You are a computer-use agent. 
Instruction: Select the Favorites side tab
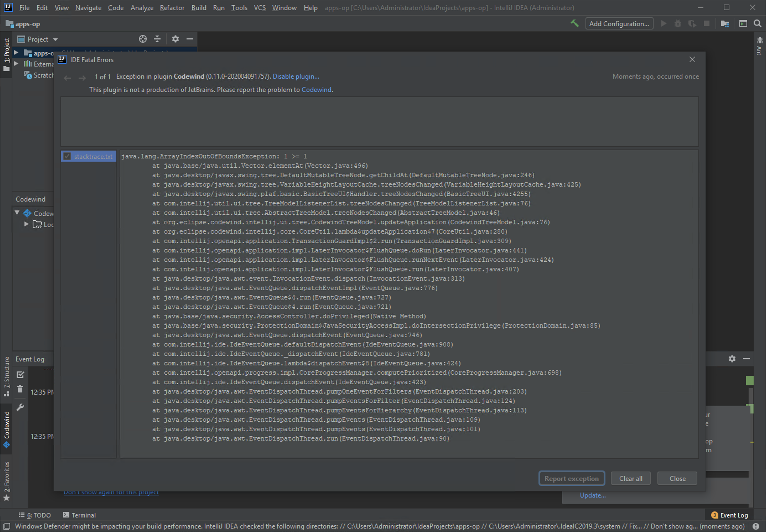tap(6, 481)
